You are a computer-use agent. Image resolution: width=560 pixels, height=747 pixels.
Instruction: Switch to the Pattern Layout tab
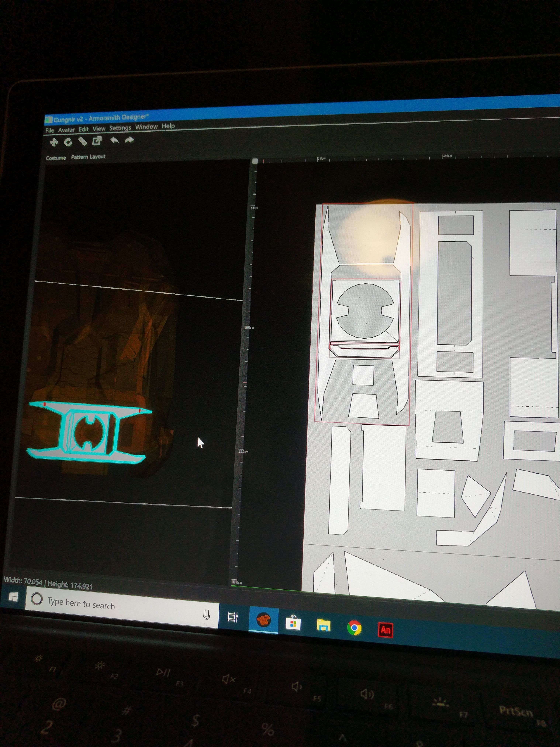click(x=88, y=157)
